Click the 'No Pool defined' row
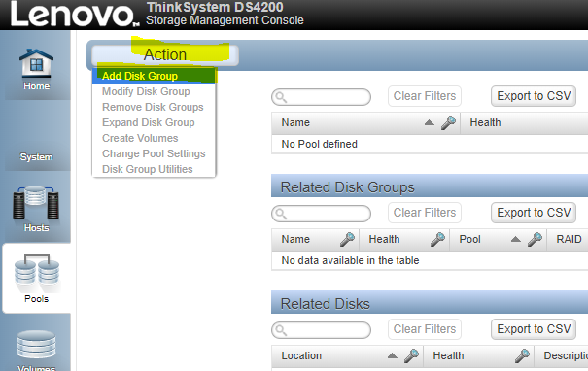The width and height of the screenshot is (588, 371). [x=430, y=144]
